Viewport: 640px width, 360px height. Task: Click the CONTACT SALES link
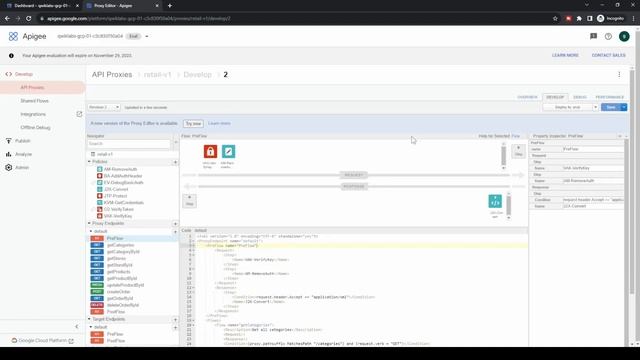(608, 56)
